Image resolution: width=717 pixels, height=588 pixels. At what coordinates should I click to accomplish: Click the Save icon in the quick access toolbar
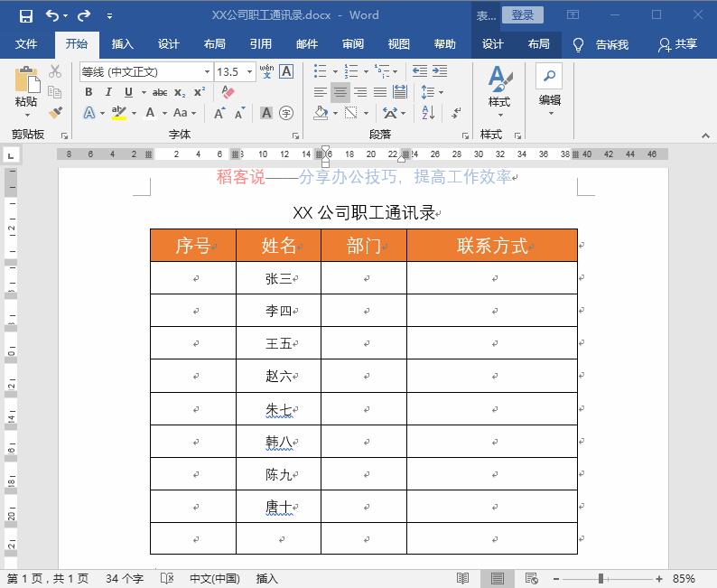tap(26, 16)
